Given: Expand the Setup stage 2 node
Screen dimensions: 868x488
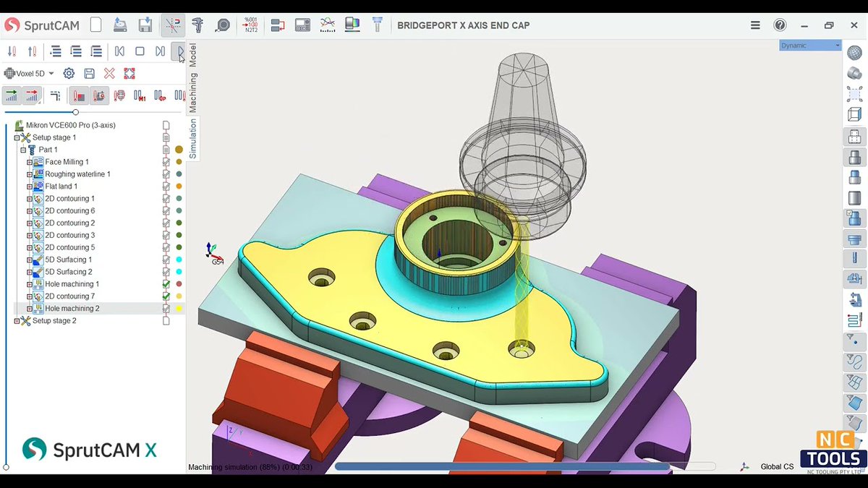Looking at the screenshot, I should click(x=17, y=320).
